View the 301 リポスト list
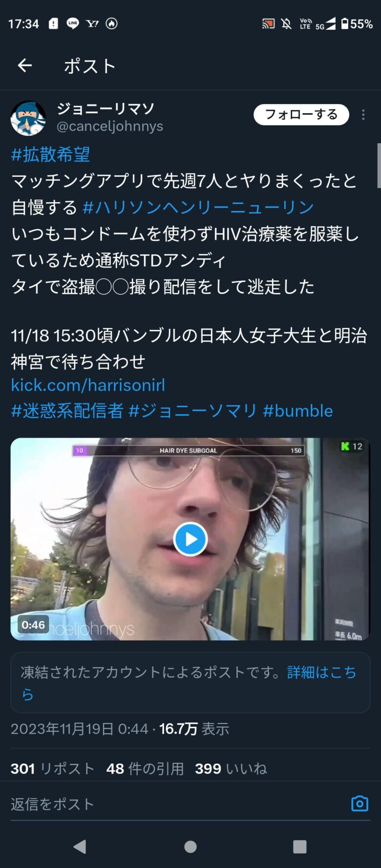This screenshot has width=381, height=868. (52, 768)
